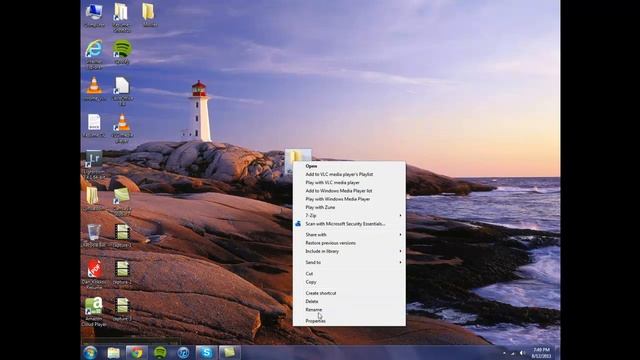Select the capture-1 video file
The image size is (640, 360).
point(122,236)
